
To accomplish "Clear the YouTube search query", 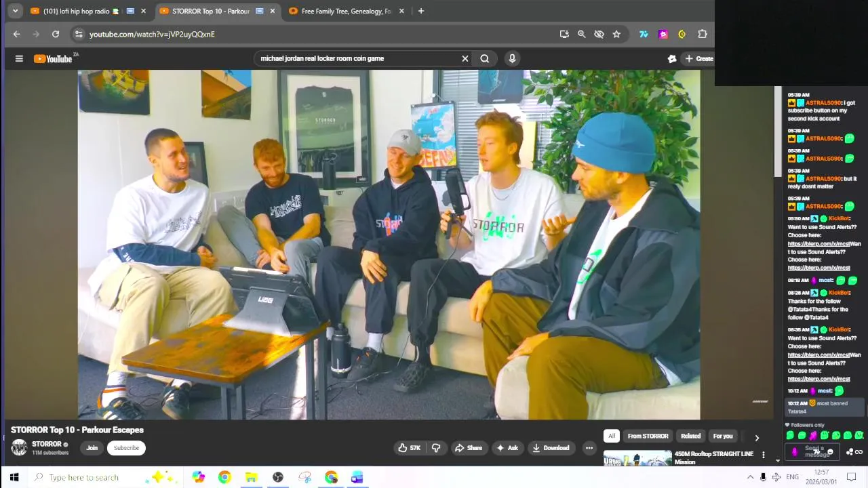I will pyautogui.click(x=465, y=58).
